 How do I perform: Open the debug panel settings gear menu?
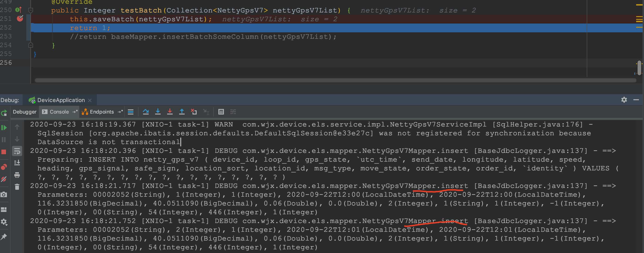(624, 100)
